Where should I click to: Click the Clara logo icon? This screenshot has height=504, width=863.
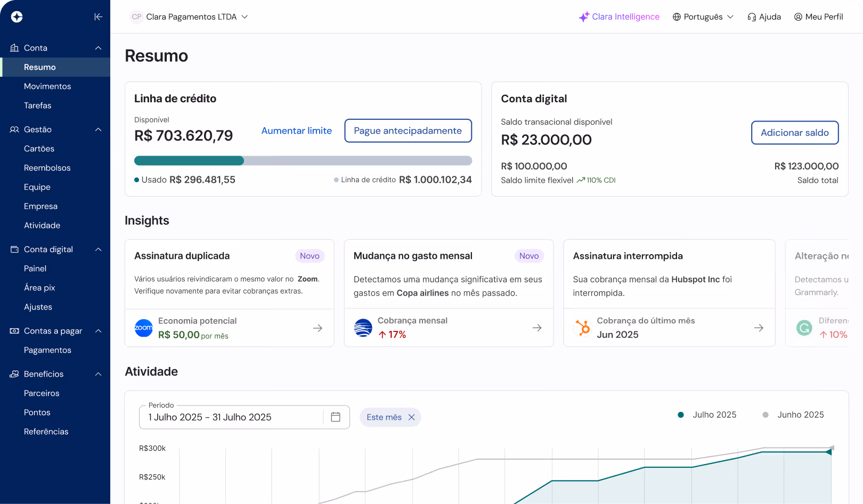click(17, 17)
